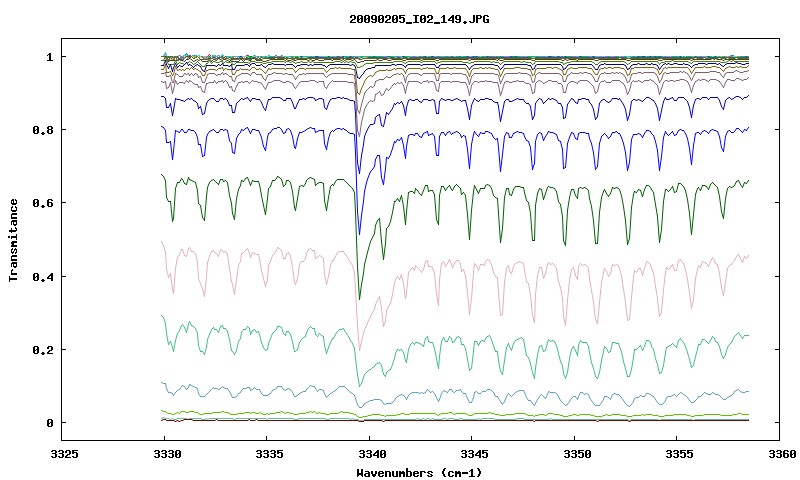Click the x-axis tick label 3325
The height and width of the screenshot is (480, 800).
coord(64,454)
